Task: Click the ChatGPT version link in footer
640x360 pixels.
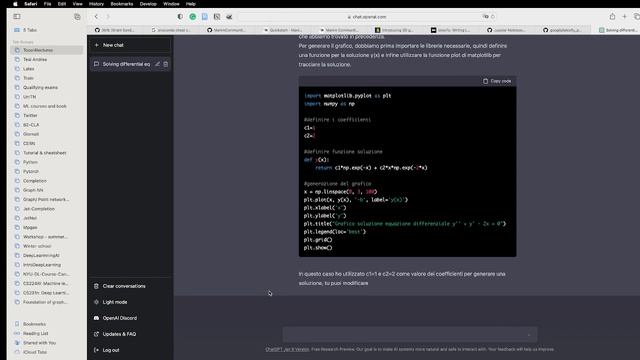Action: [x=287, y=349]
